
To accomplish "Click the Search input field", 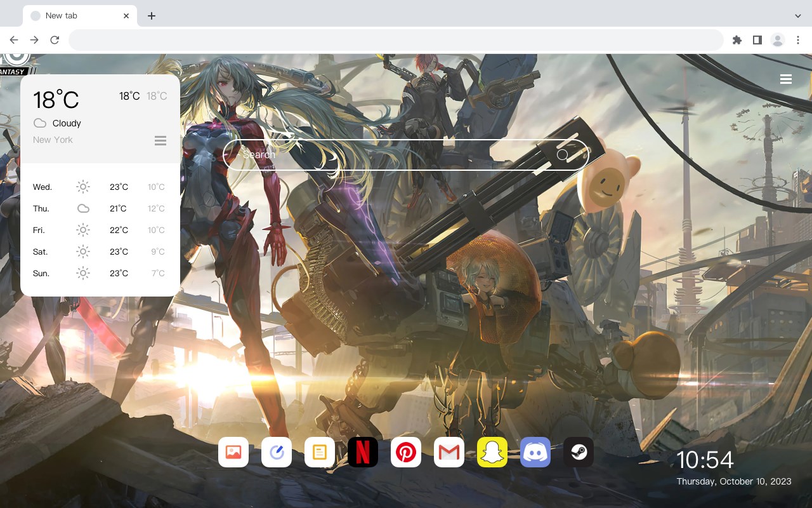I will tap(406, 155).
